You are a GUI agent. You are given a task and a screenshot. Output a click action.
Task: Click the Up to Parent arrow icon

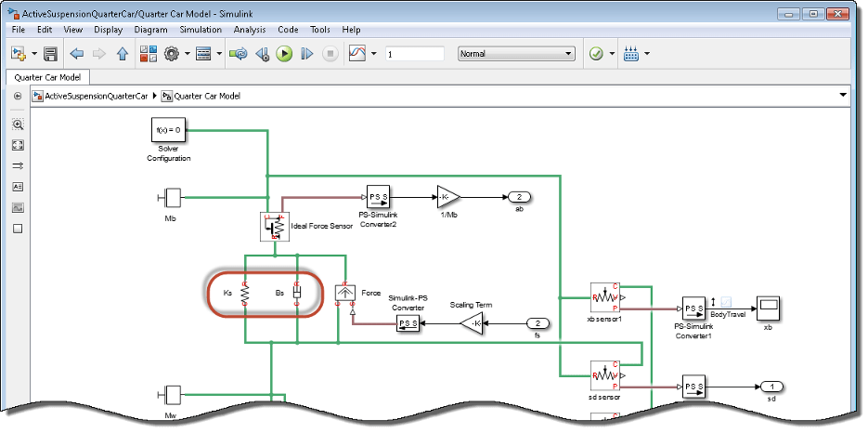click(x=123, y=54)
